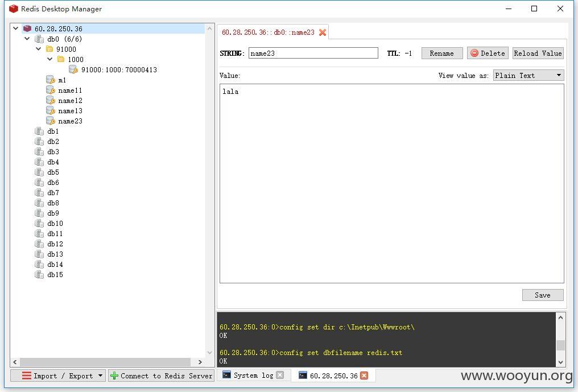Screen dimensions: 578x392
Task: Click the db3 database icon
Action: click(39, 151)
